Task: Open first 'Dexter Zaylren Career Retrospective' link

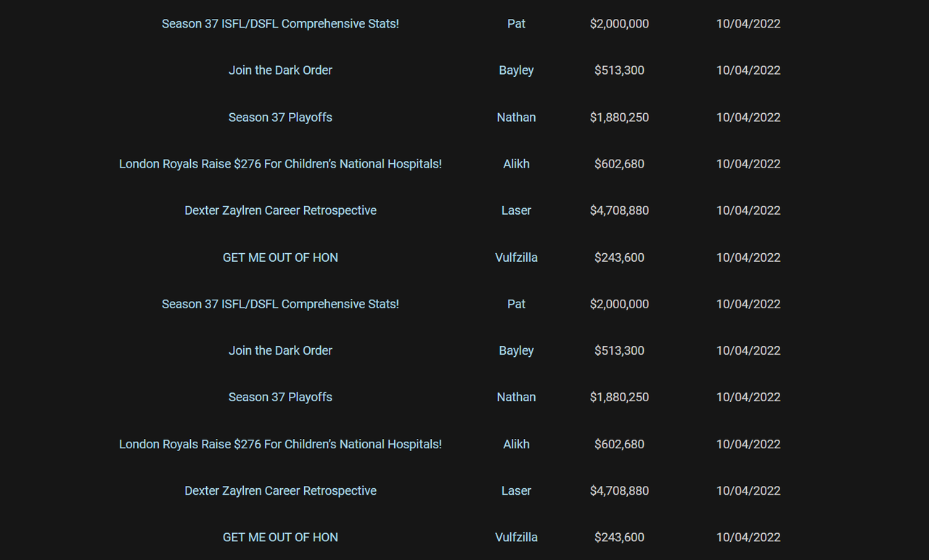Action: 280,210
